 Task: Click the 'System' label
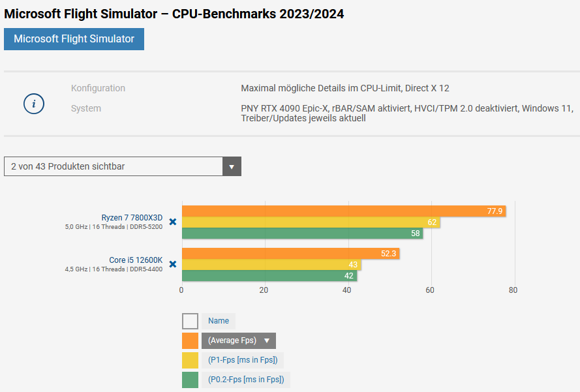point(86,108)
